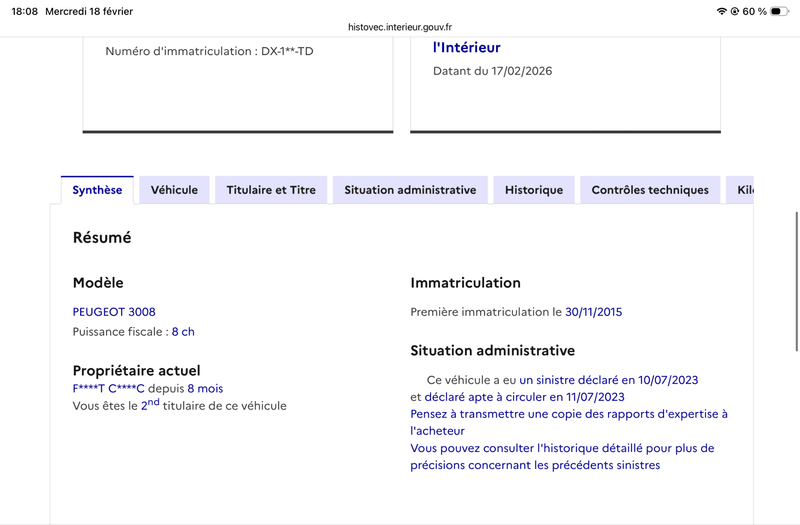The image size is (800, 525).
Task: Tap the 18:08 clock in status bar
Action: coord(24,11)
